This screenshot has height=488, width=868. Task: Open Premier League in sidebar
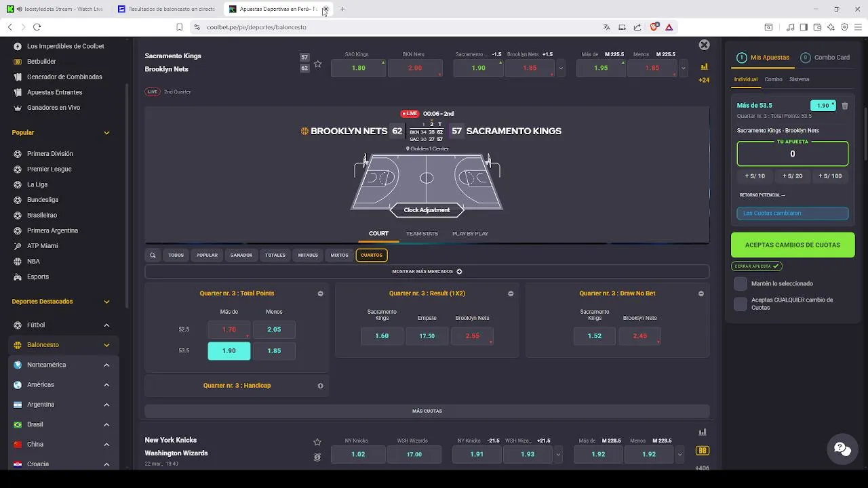(49, 169)
